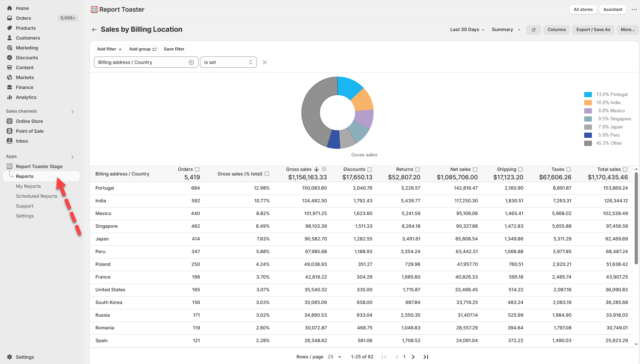The width and height of the screenshot is (640, 364).
Task: Open My Reports in sidebar
Action: [x=28, y=186]
